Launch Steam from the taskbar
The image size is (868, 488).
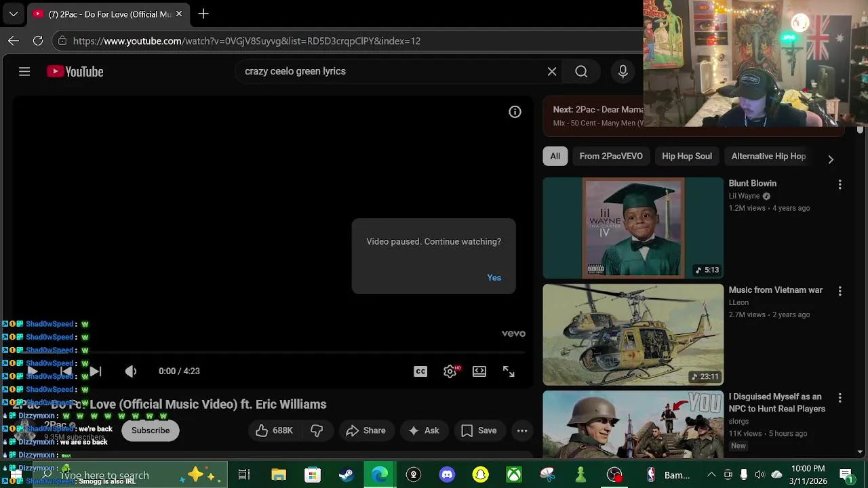tap(346, 475)
